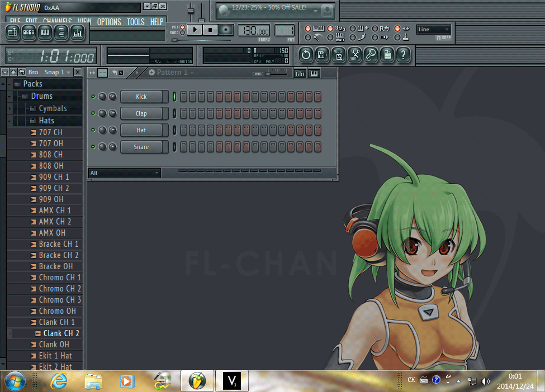Click the Record button in transport
Screen dimensions: 545x392
(226, 30)
